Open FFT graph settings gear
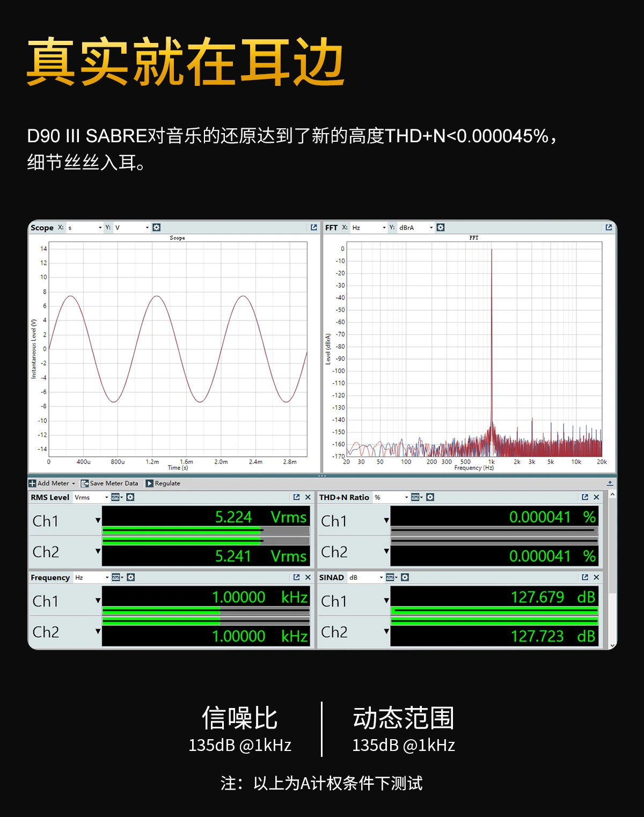Viewport: 644px width, 817px height. click(441, 228)
